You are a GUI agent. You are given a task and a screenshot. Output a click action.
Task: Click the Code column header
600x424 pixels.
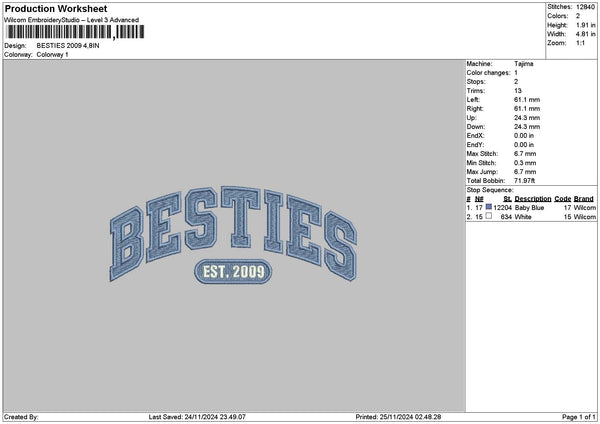pos(562,199)
